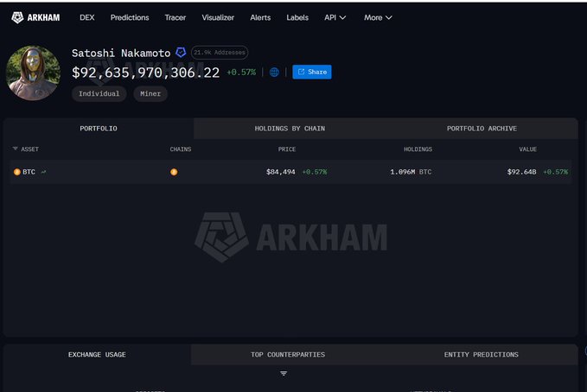587x392 pixels.
Task: Open Alerts from the top navigation
Action: tap(260, 17)
